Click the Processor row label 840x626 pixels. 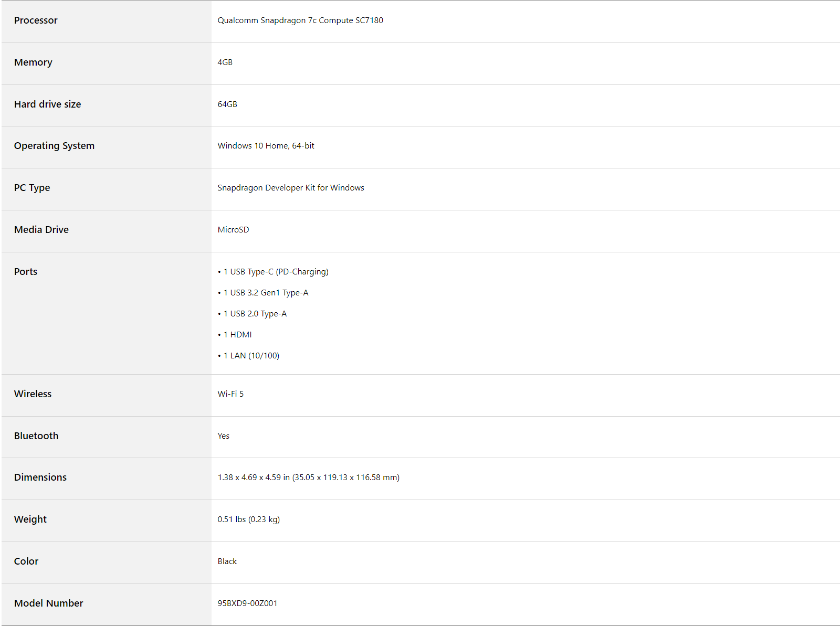(36, 20)
